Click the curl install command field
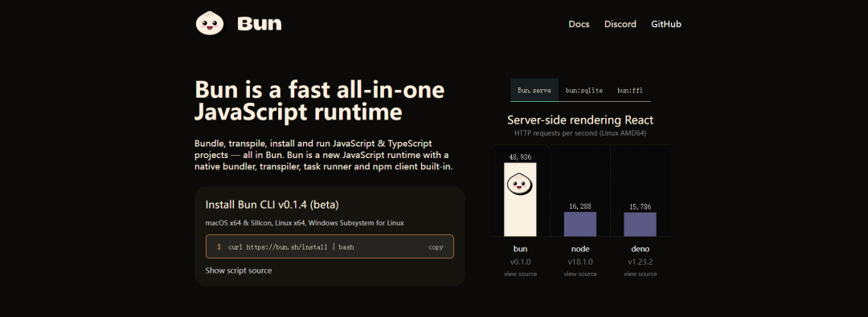The height and width of the screenshot is (317, 868). tap(330, 246)
